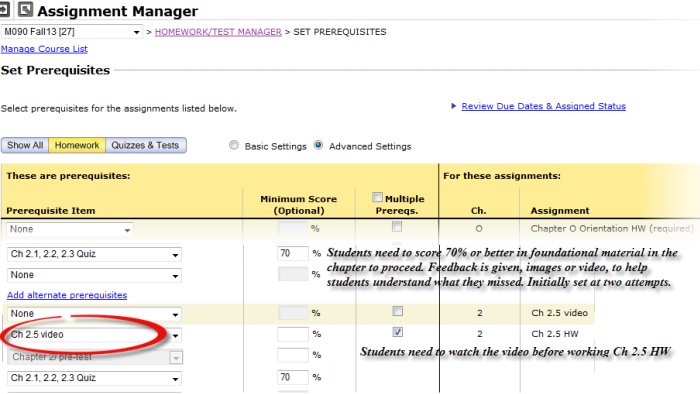
Task: Toggle multiple prereqs checkbox for Ch 2.5 video
Action: pos(397,311)
